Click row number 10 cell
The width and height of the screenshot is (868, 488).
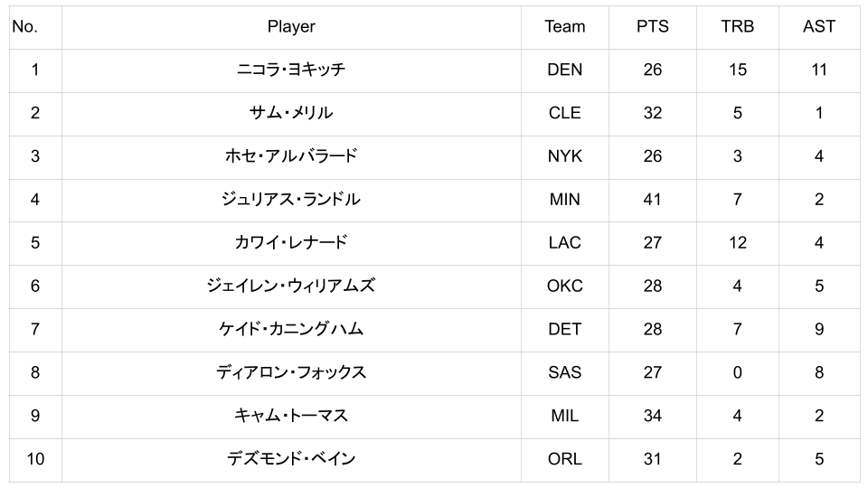[35, 459]
